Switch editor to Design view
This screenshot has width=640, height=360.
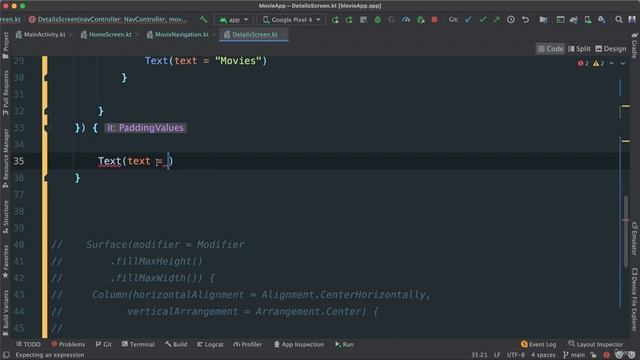tap(611, 49)
